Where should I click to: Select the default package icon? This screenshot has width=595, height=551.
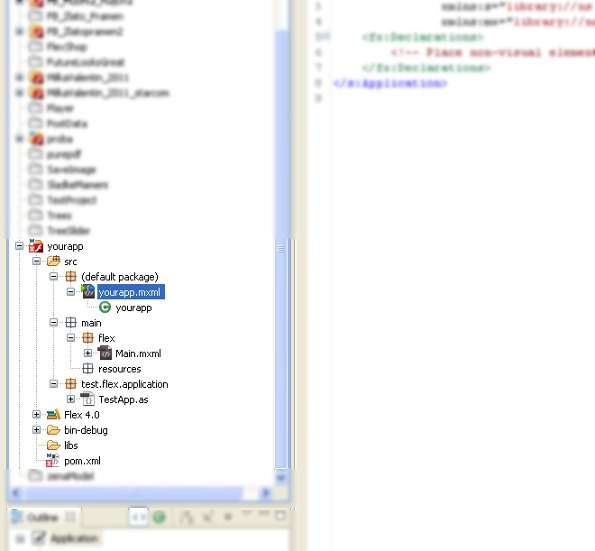(71, 277)
